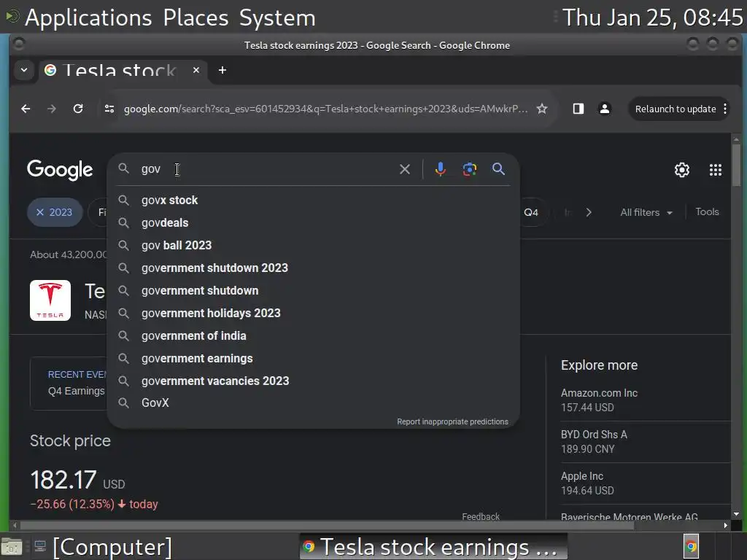Click the Tesla stock earnings taskbar button
Screen dimensions: 747x560
tap(433, 546)
